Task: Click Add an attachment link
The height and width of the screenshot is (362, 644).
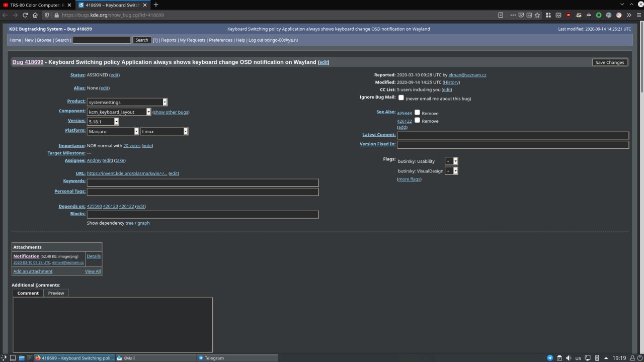Action: point(33,271)
